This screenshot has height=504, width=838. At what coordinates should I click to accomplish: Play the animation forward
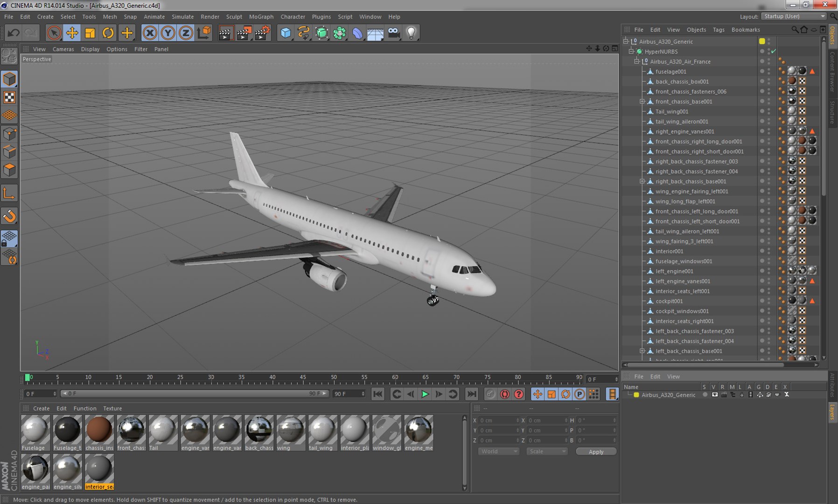pyautogui.click(x=425, y=394)
